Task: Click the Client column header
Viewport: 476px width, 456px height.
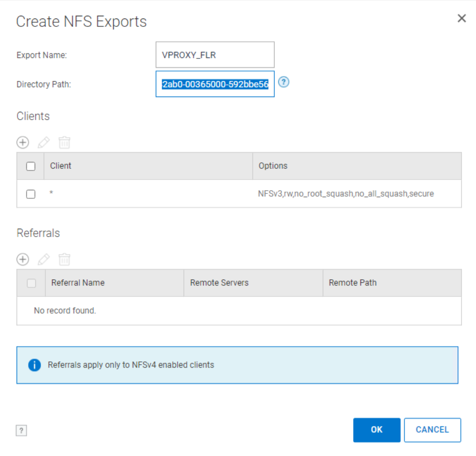Action: pyautogui.click(x=60, y=166)
